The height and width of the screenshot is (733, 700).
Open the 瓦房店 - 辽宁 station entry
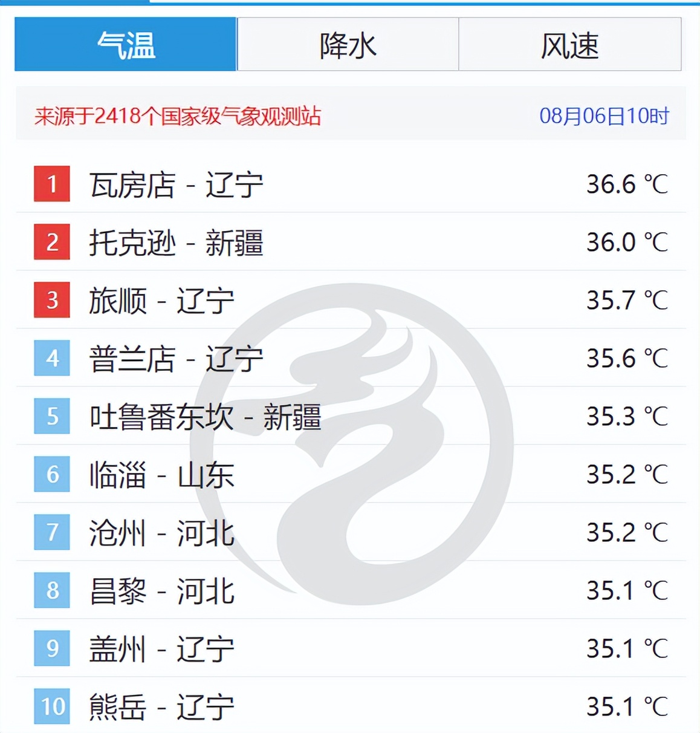click(x=351, y=184)
